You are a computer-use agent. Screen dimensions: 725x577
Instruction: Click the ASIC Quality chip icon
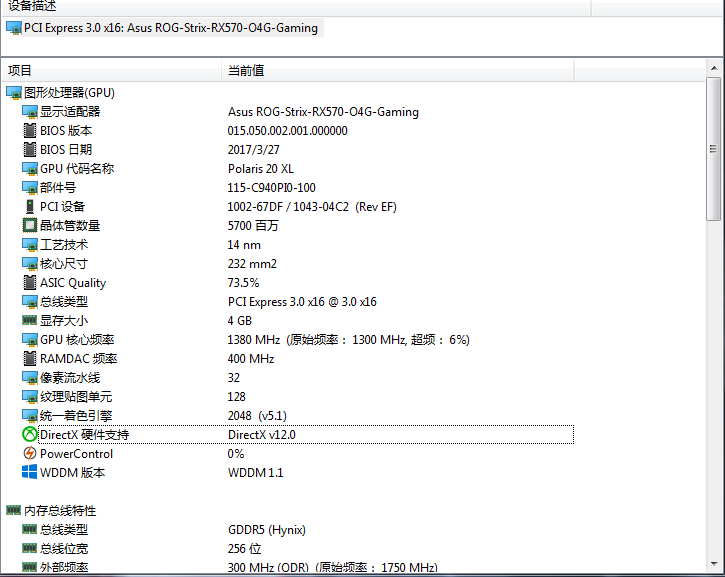pyautogui.click(x=30, y=282)
